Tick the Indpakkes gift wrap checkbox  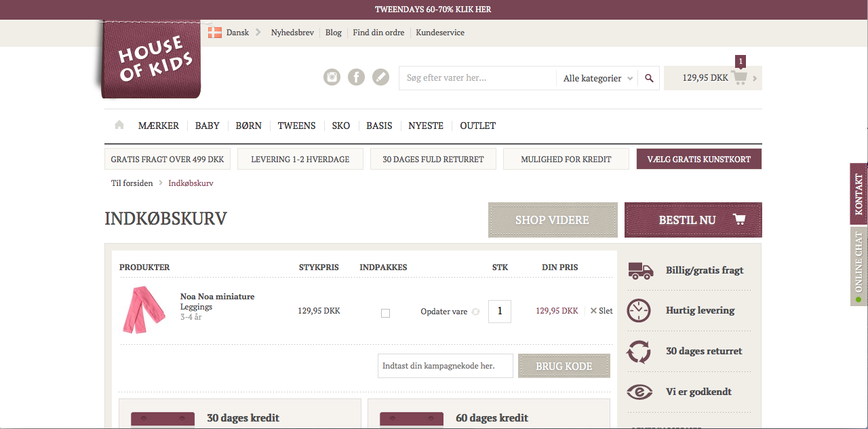coord(385,313)
